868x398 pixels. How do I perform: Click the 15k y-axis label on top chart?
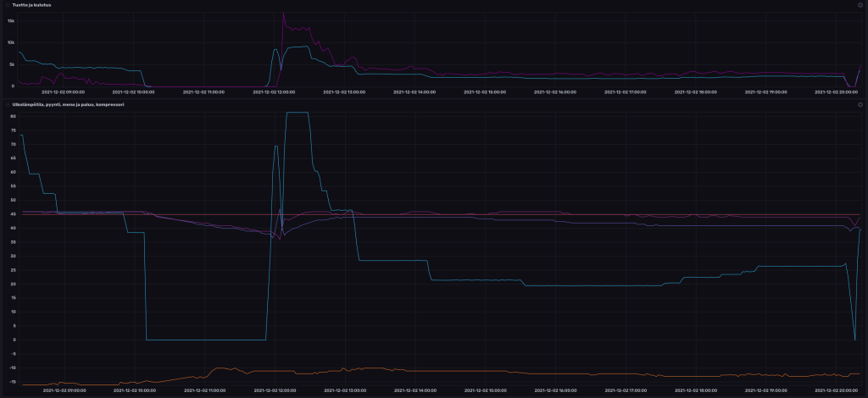11,20
